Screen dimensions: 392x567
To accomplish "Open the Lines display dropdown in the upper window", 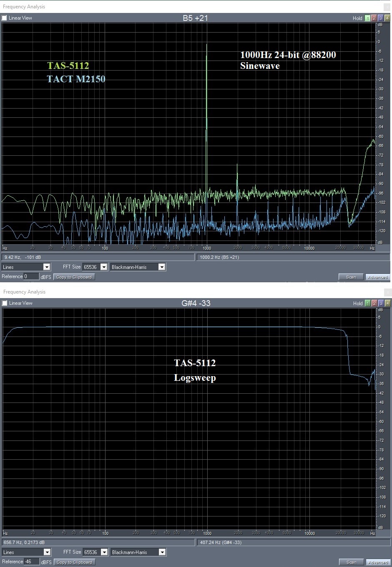I will tap(47, 267).
